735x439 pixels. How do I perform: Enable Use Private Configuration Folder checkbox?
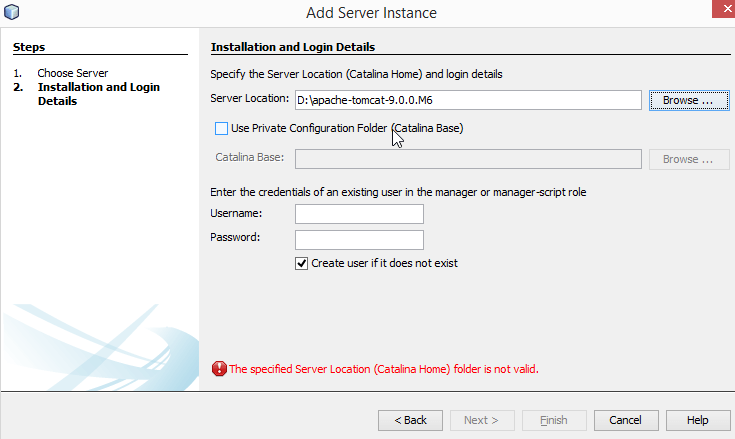click(x=221, y=128)
